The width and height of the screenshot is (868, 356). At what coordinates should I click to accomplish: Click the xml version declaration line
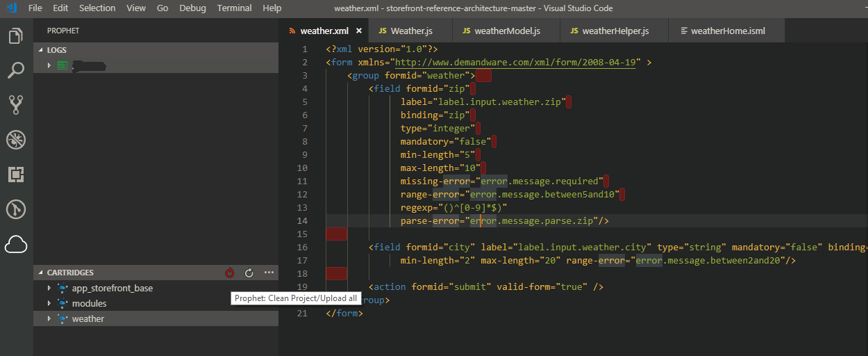[x=382, y=49]
